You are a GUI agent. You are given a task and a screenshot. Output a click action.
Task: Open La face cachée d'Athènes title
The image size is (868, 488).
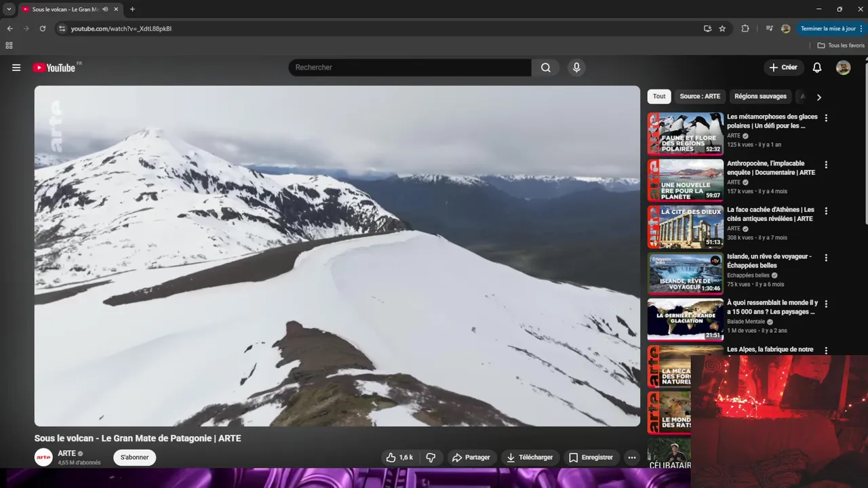770,214
